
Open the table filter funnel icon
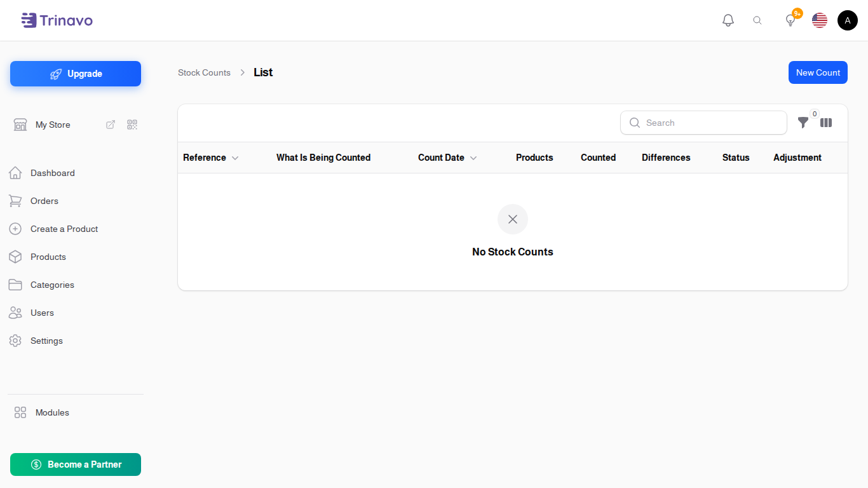(803, 123)
